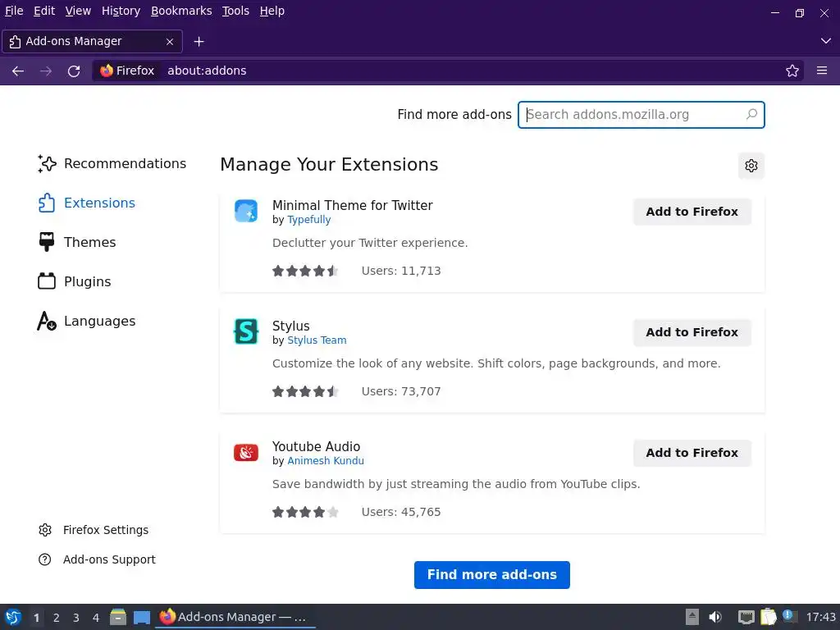Image resolution: width=840 pixels, height=630 pixels.
Task: Reload the current page
Action: pyautogui.click(x=74, y=71)
